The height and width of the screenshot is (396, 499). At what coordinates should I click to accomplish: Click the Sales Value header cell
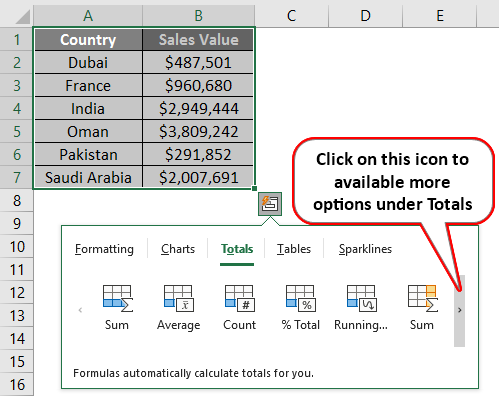click(198, 40)
